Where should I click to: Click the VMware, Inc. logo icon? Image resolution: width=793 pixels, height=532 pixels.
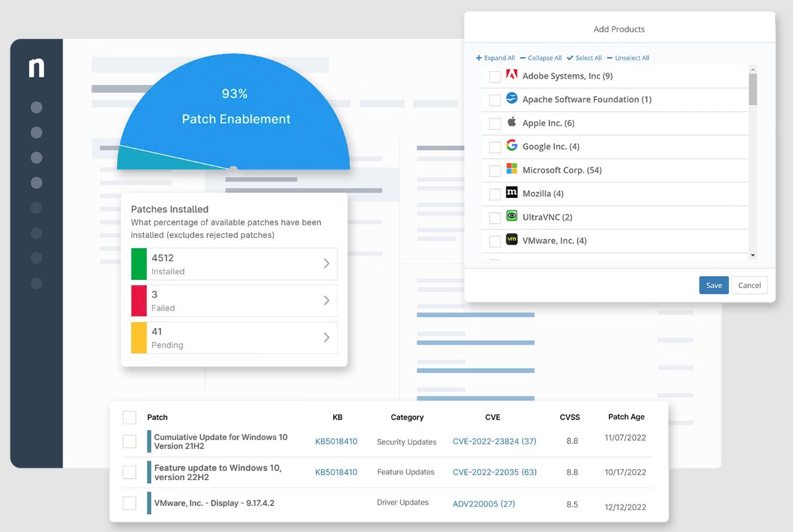[511, 239]
